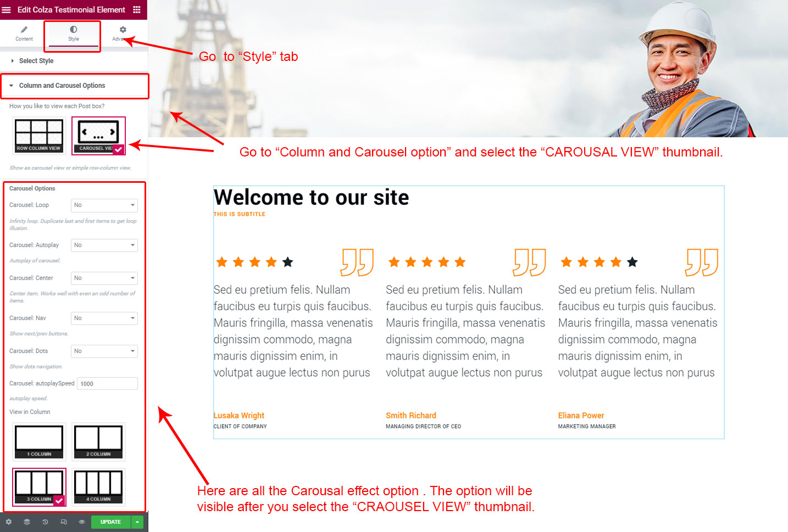Screen dimensions: 788x532
Task: Open the Navigator layers icon
Action: pos(27,522)
